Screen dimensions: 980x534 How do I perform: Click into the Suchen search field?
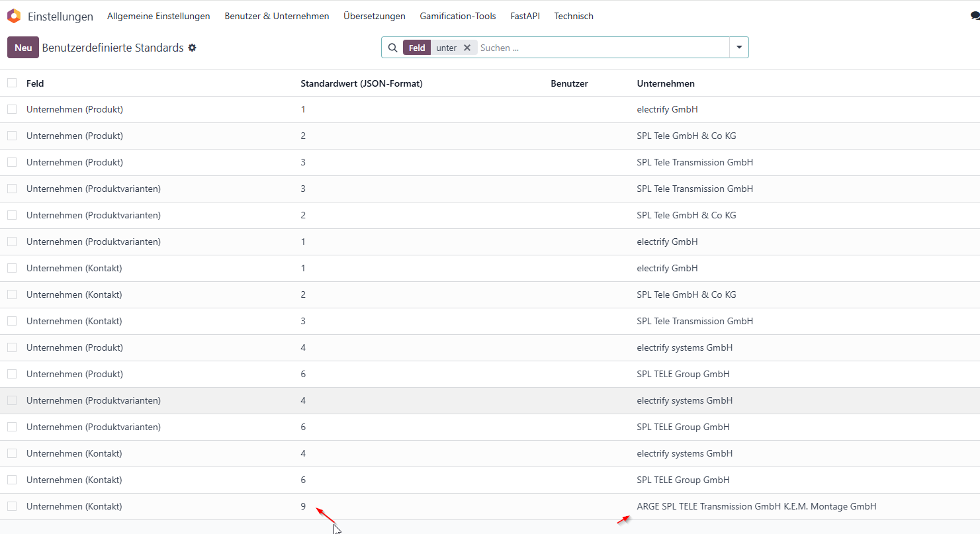click(x=602, y=48)
